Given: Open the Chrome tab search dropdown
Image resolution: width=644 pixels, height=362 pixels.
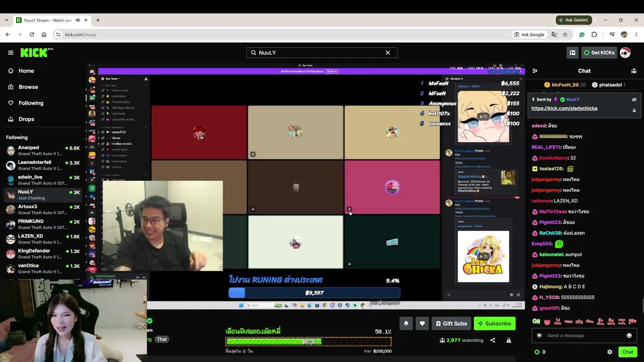Looking at the screenshot, I should (x=7, y=20).
